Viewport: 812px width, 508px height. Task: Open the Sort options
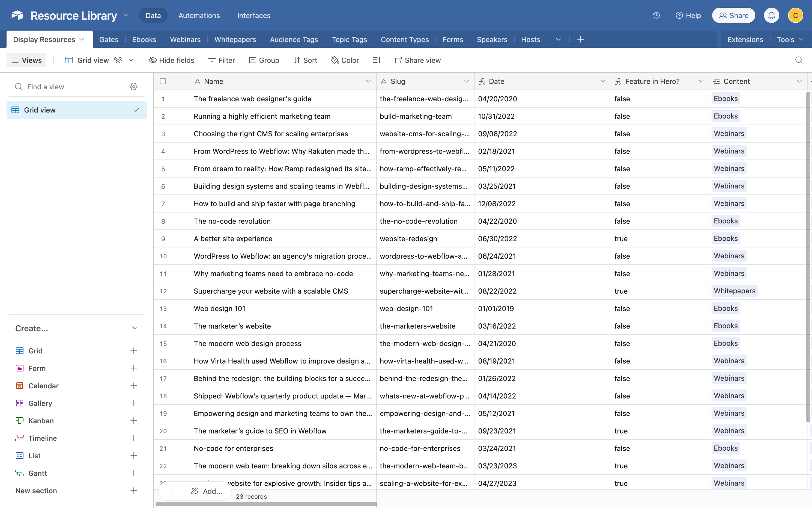[305, 60]
